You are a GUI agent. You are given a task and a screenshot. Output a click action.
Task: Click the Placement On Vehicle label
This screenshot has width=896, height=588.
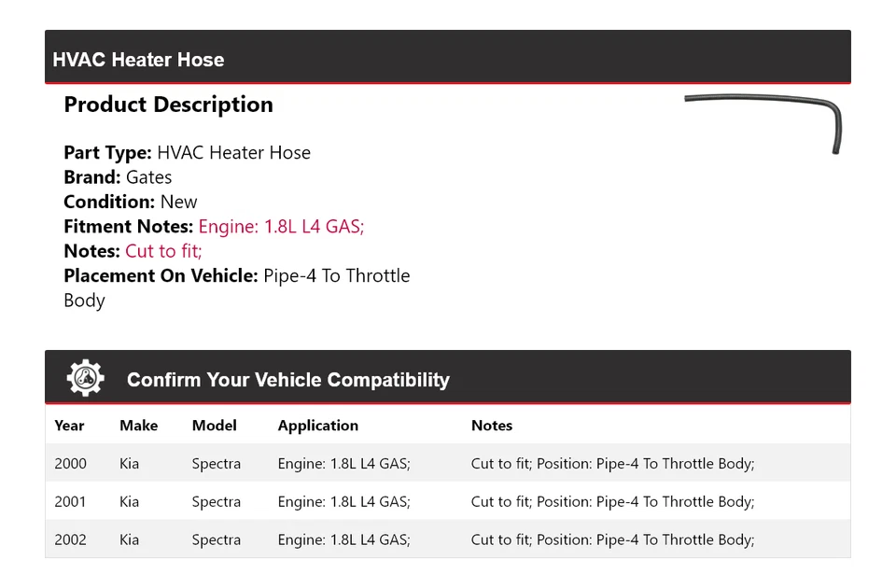click(161, 275)
